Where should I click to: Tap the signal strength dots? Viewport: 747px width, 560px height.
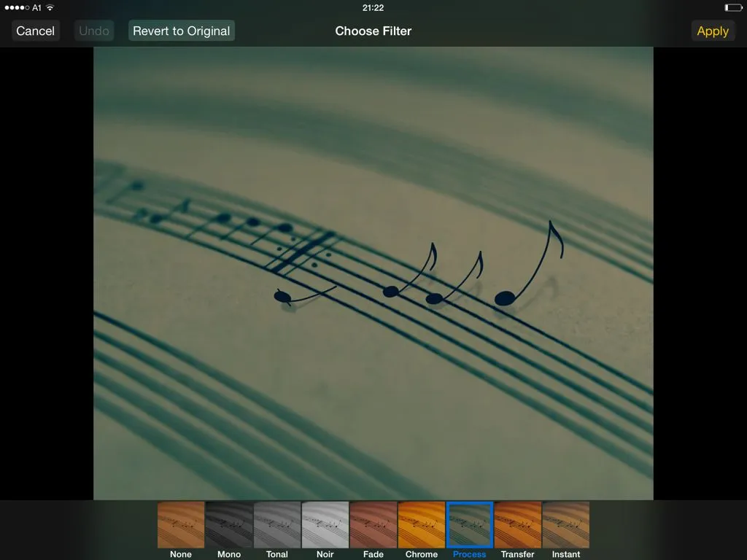(17, 8)
